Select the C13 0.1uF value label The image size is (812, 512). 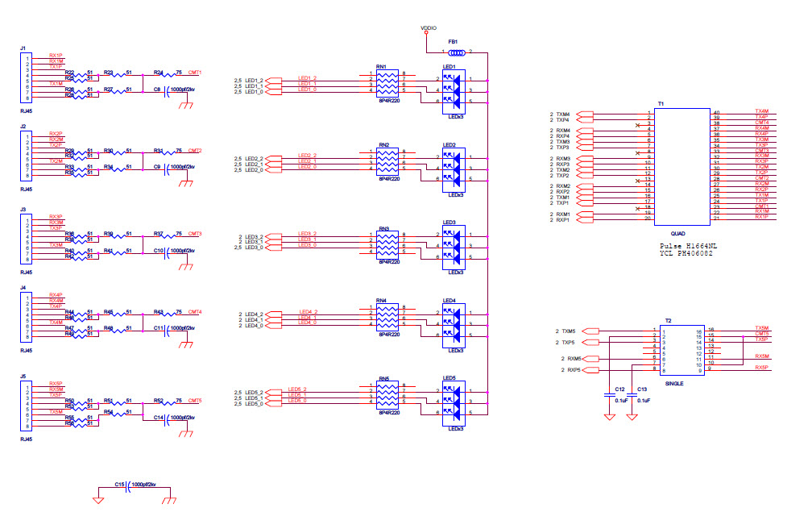(644, 400)
